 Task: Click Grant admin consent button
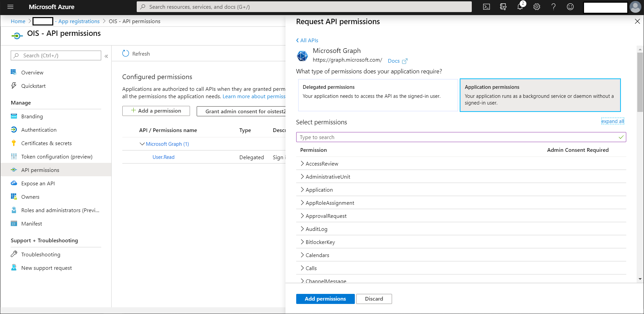[x=241, y=111]
